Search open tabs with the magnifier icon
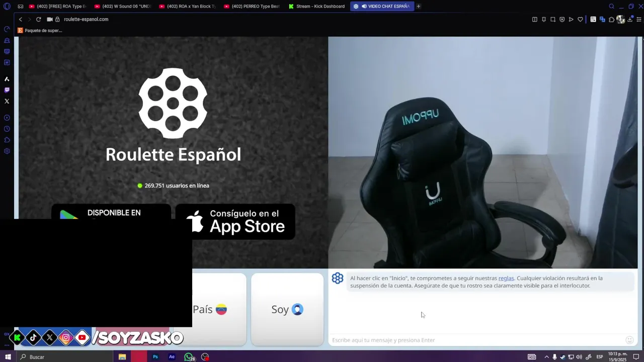The height and width of the screenshot is (362, 644). tap(611, 7)
